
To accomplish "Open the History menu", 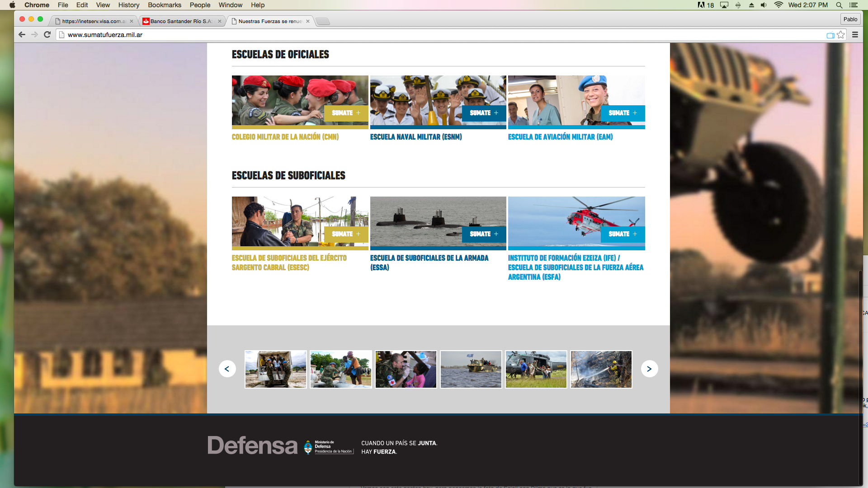I will pos(128,5).
